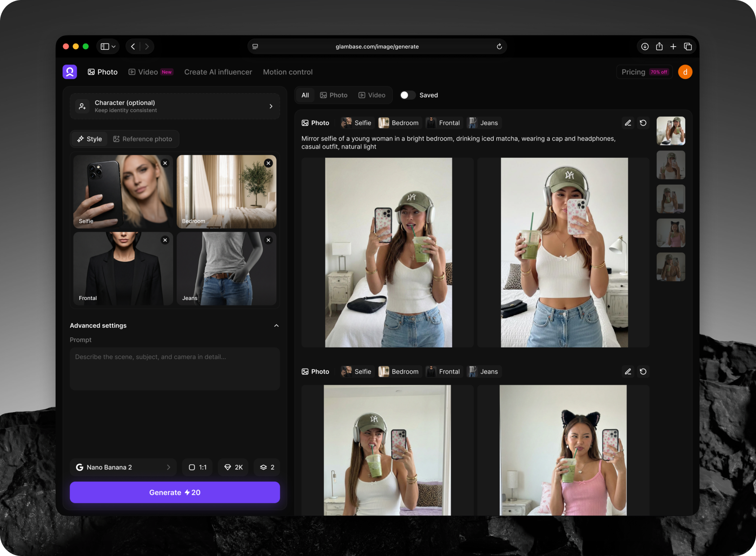Open the Nano Banana 2 model selector
The height and width of the screenshot is (556, 756).
[x=123, y=467]
